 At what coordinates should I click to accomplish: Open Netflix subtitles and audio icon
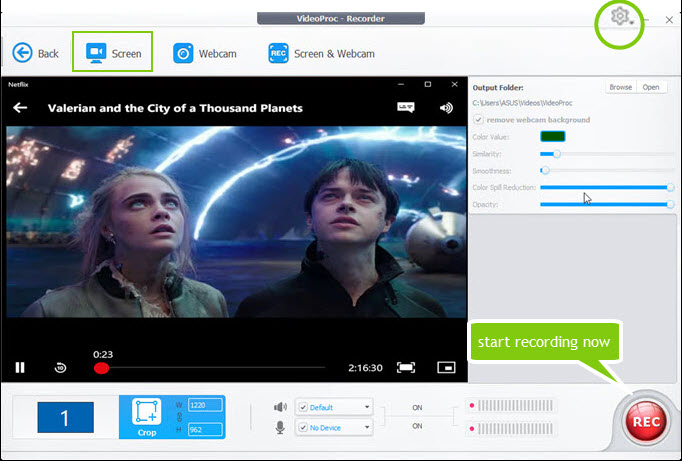[405, 107]
